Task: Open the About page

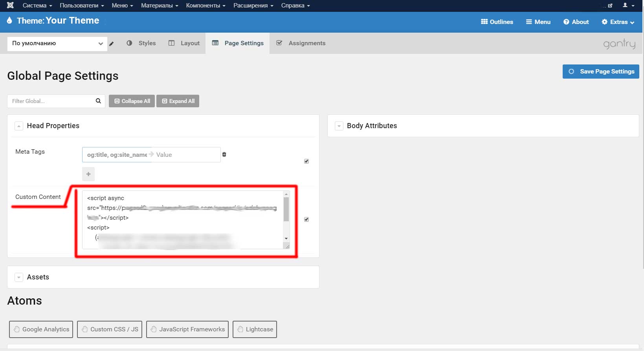Action: [576, 22]
